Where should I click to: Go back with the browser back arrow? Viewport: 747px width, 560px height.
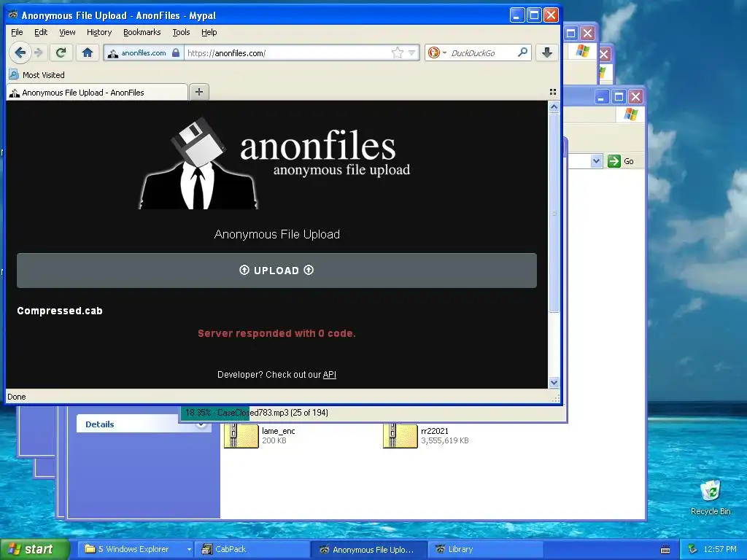coord(20,52)
